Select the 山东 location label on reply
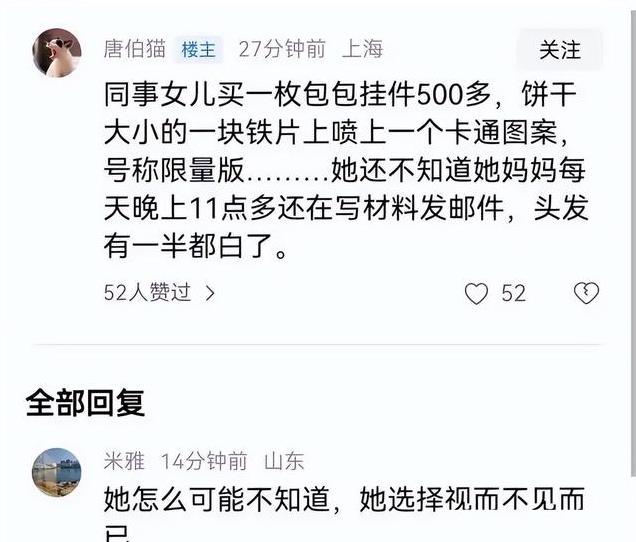The width and height of the screenshot is (636, 542). click(284, 461)
